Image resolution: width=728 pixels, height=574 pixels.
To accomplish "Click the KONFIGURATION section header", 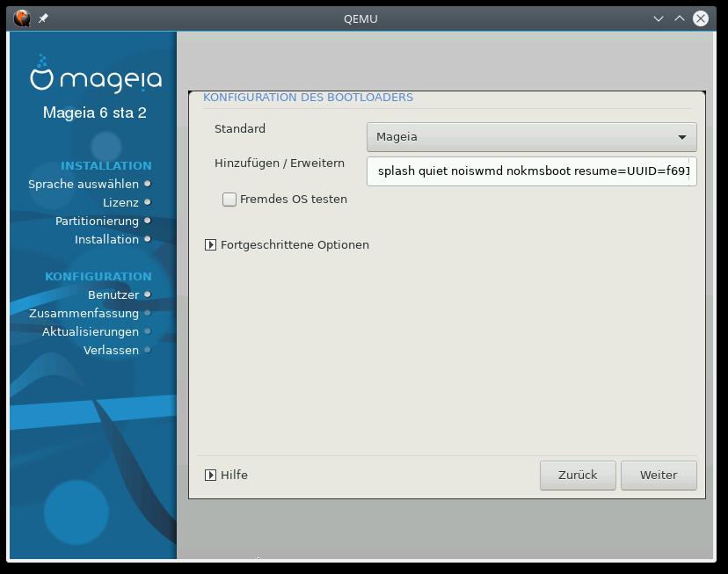I will click(98, 277).
